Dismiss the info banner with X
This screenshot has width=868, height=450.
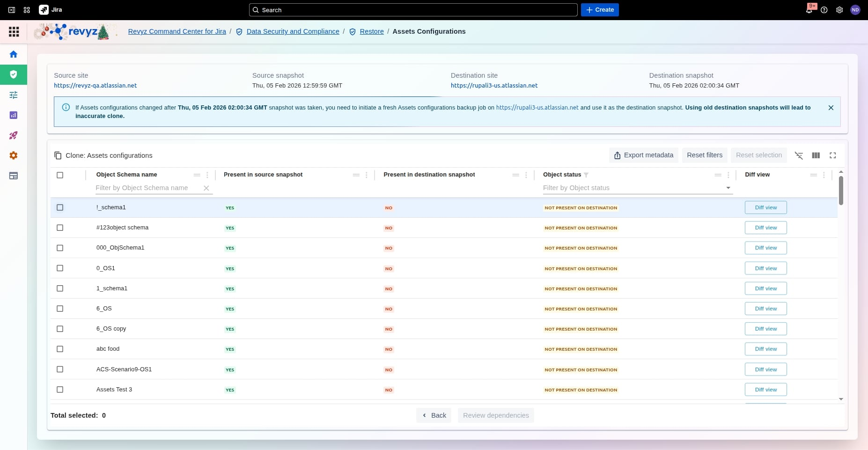click(x=831, y=108)
